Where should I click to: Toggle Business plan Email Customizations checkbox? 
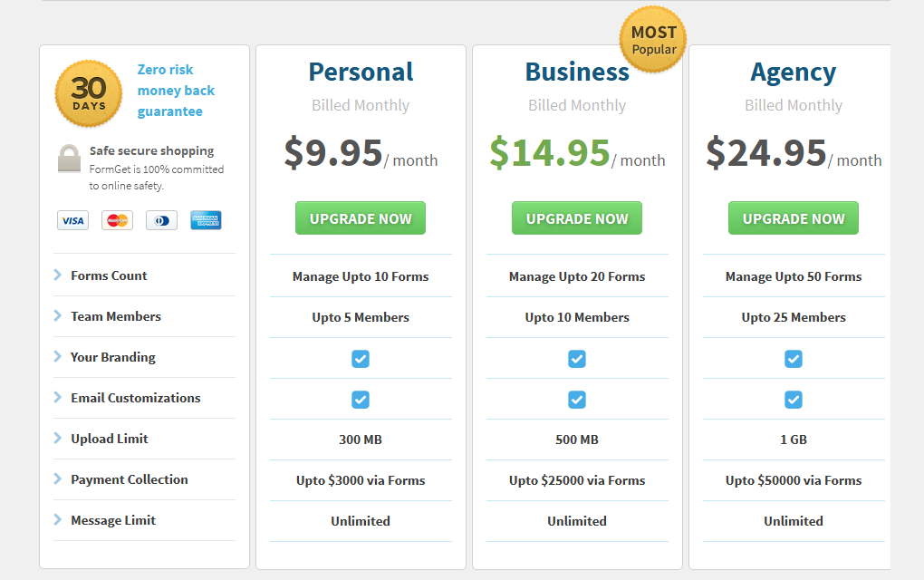tap(577, 400)
